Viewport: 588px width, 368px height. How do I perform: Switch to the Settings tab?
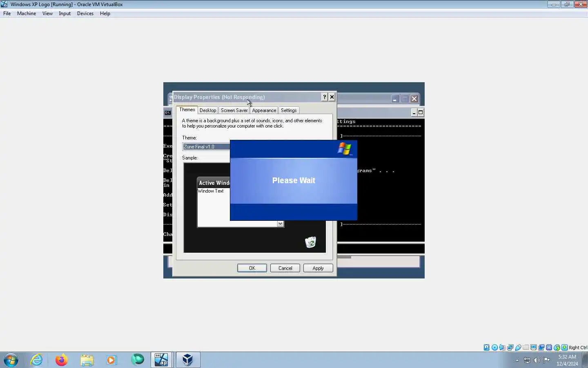[289, 110]
